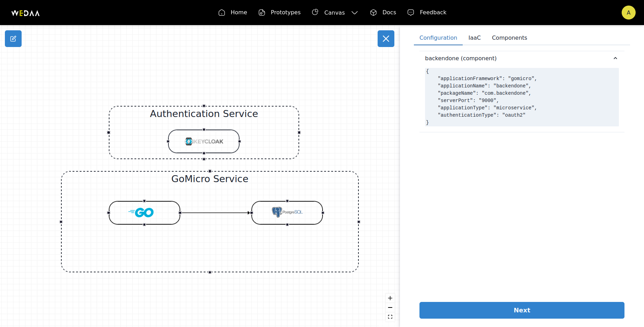Click the WEDAA logo
Screen dimensions: 644x327
[x=25, y=13]
